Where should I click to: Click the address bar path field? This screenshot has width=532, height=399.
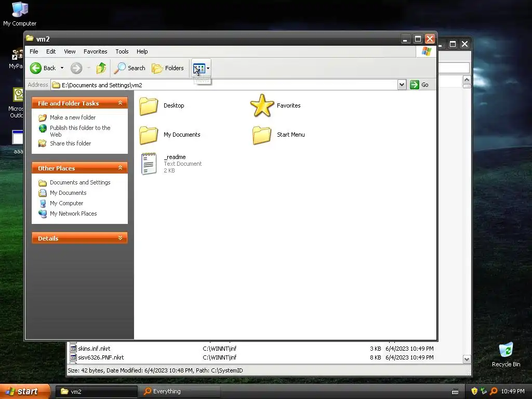pyautogui.click(x=224, y=85)
